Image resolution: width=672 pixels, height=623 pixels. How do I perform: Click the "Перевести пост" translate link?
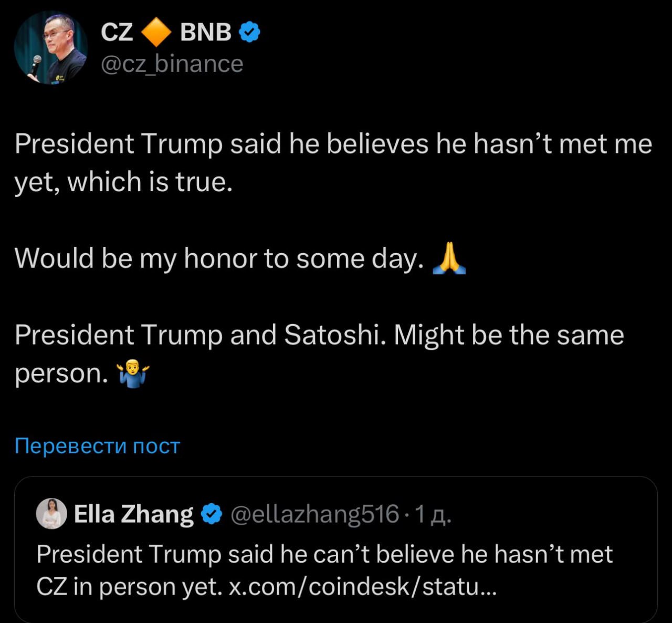(97, 445)
